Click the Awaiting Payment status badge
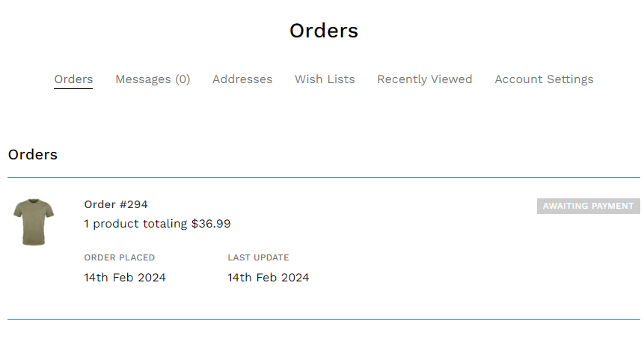Screen dimensions: 644x348 pos(588,207)
